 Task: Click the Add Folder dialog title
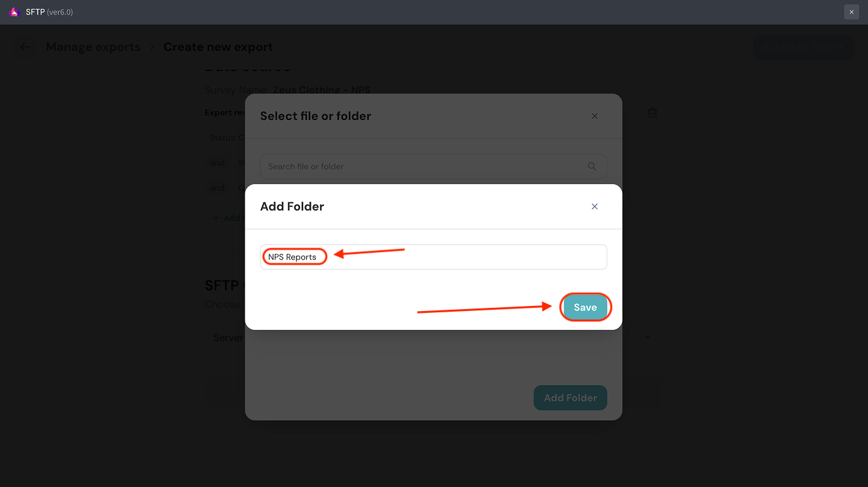click(292, 207)
